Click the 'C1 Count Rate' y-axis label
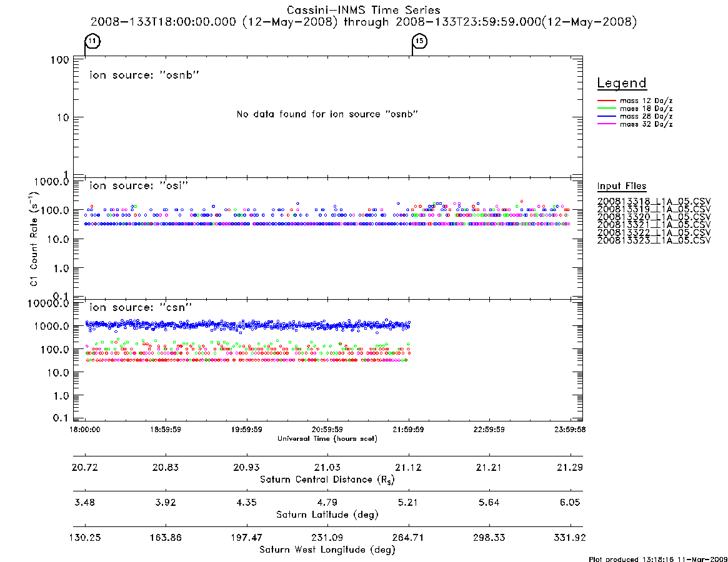 point(34,240)
